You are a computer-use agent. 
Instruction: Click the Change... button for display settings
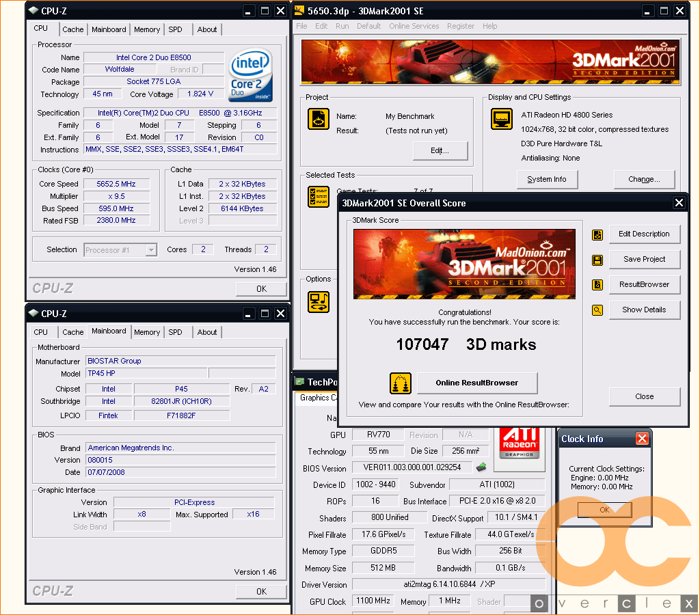pos(644,180)
